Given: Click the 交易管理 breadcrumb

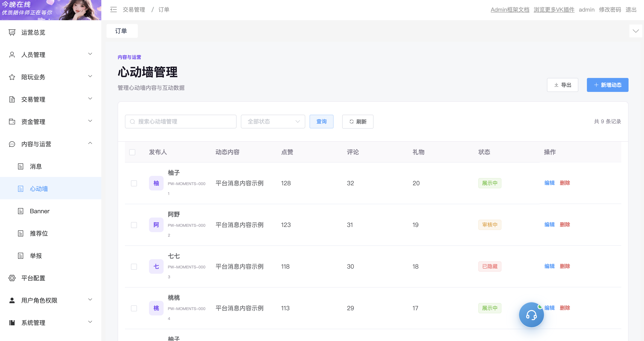Looking at the screenshot, I should coord(134,9).
